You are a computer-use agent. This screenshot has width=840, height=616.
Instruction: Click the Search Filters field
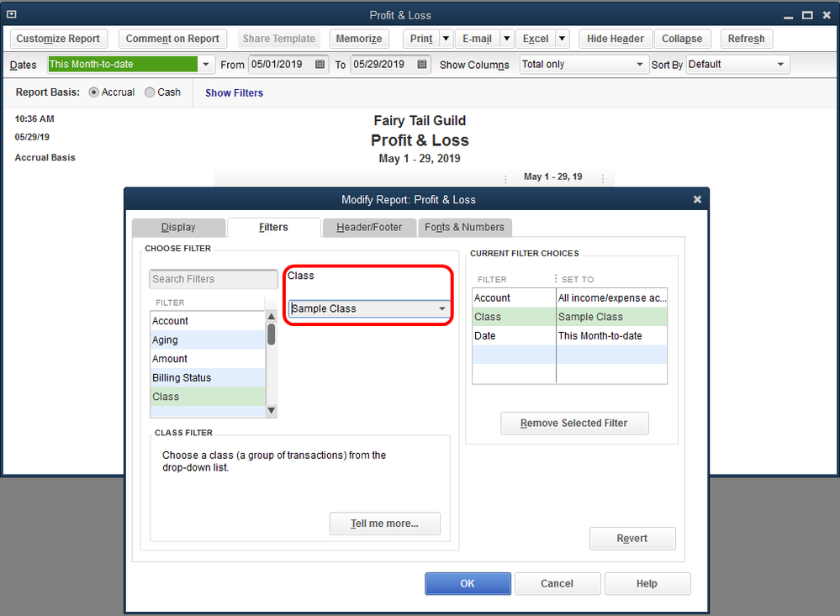214,279
